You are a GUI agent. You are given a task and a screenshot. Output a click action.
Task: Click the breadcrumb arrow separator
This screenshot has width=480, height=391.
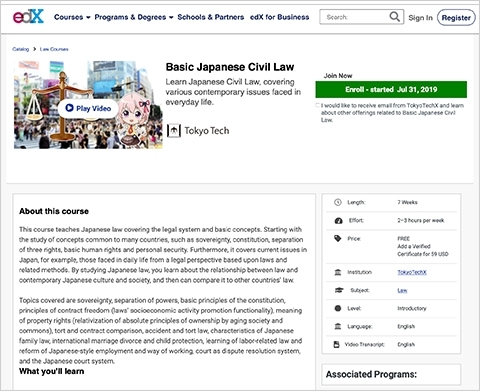(x=34, y=49)
